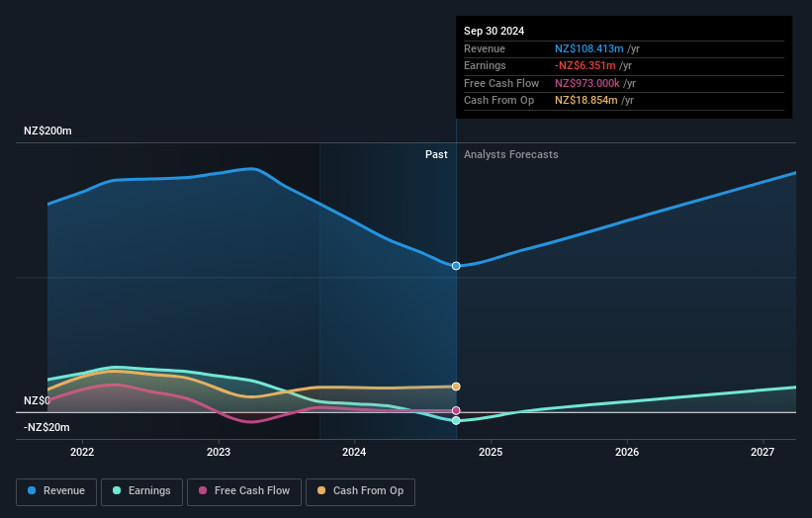
Task: Click the blue Revenue data point marker
Action: [x=456, y=266]
